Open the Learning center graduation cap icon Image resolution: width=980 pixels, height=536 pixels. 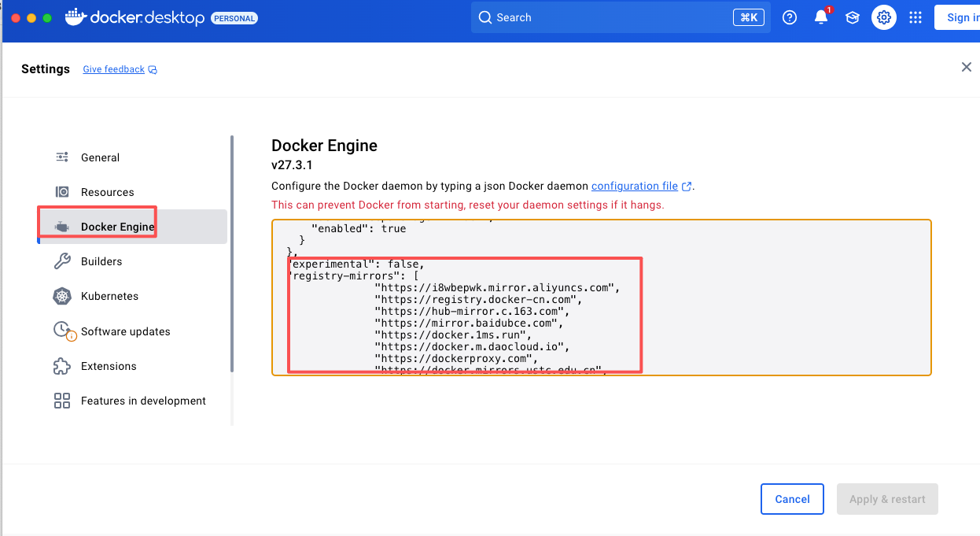coord(853,17)
